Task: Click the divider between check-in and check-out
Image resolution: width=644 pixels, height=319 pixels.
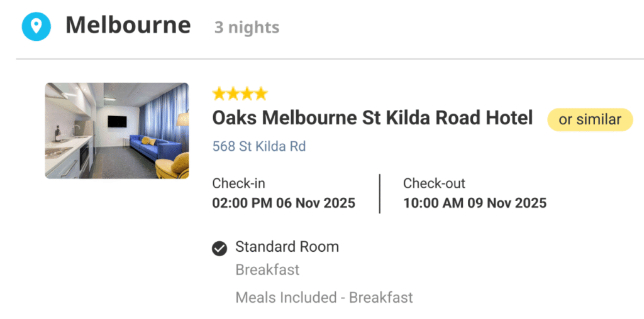Action: coord(379,193)
